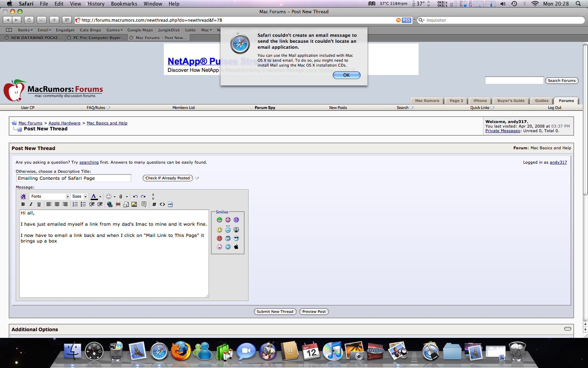Wrap the selection in HTML tags (<> icon)

click(162, 204)
